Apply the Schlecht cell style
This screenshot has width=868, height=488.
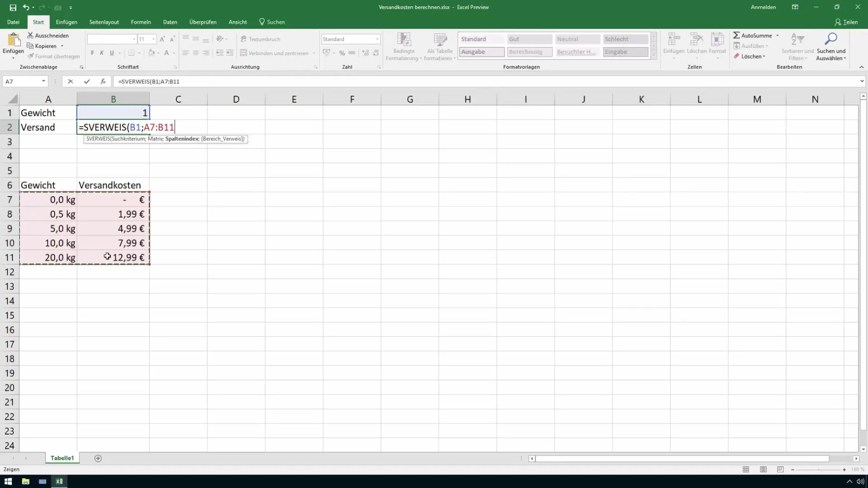point(625,39)
